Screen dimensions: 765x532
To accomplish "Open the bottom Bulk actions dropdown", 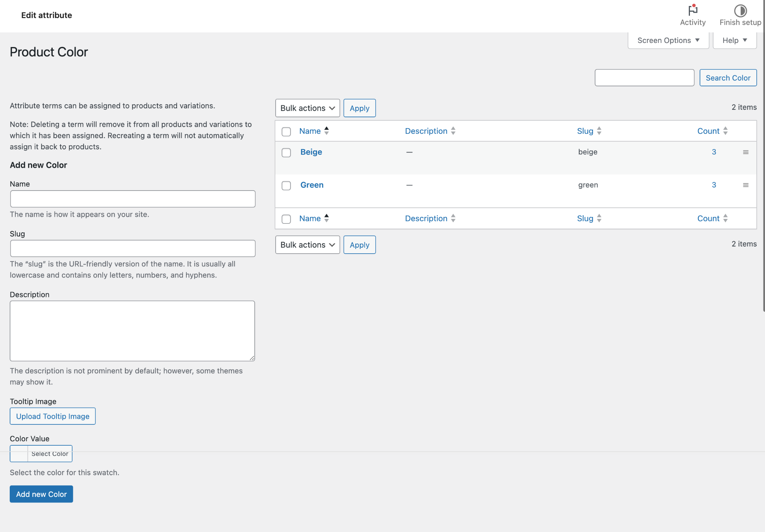I will (x=307, y=245).
